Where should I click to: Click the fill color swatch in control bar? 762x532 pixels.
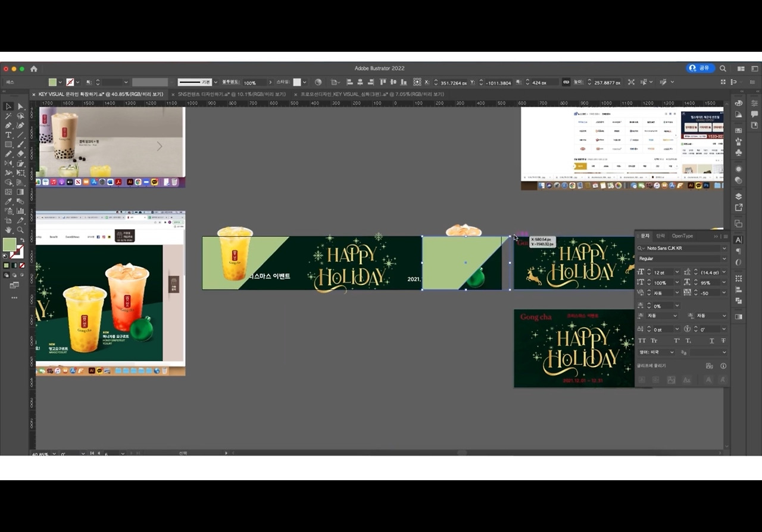tap(53, 82)
